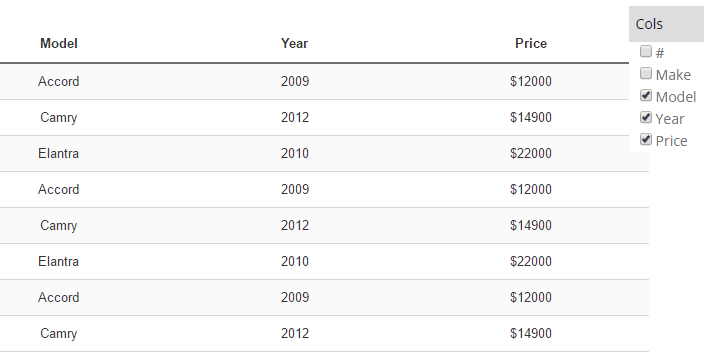Uncheck the Price column checkbox
Image resolution: width=708 pixels, height=361 pixels.
pos(646,139)
